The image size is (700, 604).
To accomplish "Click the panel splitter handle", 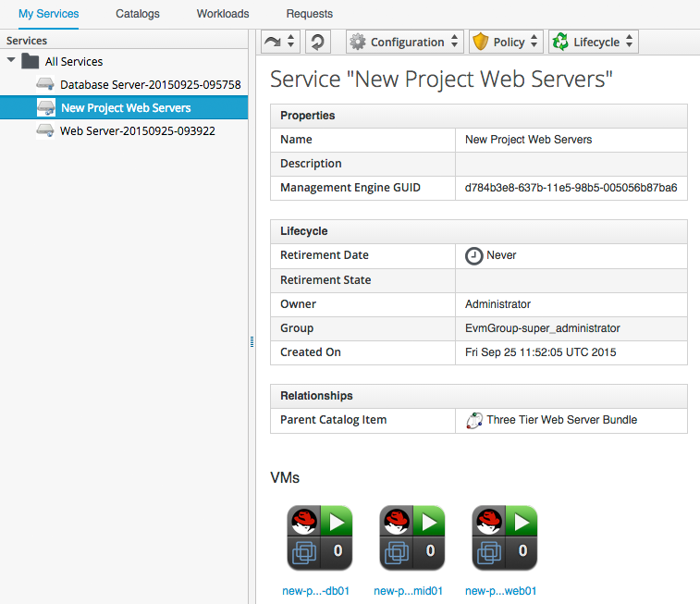I will [x=252, y=342].
